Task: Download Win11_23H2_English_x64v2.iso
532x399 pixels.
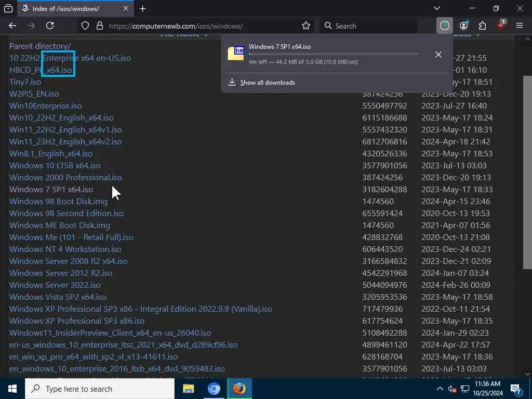Action: click(x=65, y=141)
